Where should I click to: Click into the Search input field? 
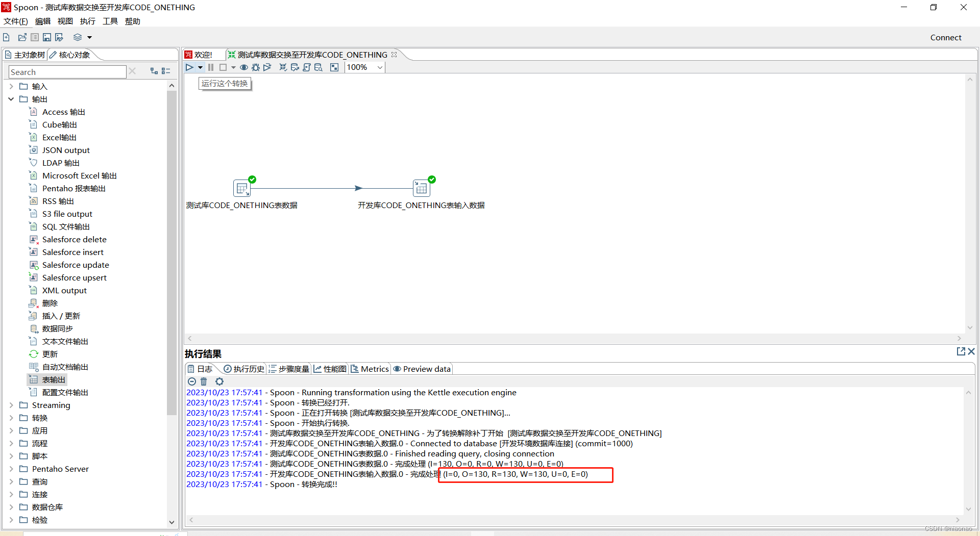[x=67, y=72]
